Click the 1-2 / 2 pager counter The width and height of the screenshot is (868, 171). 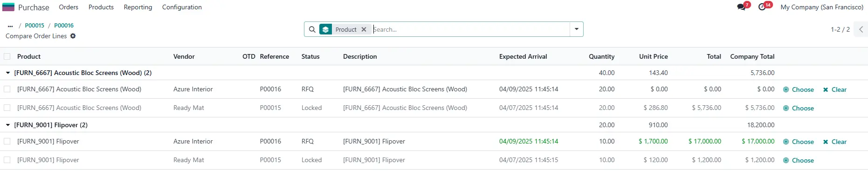pyautogui.click(x=840, y=29)
